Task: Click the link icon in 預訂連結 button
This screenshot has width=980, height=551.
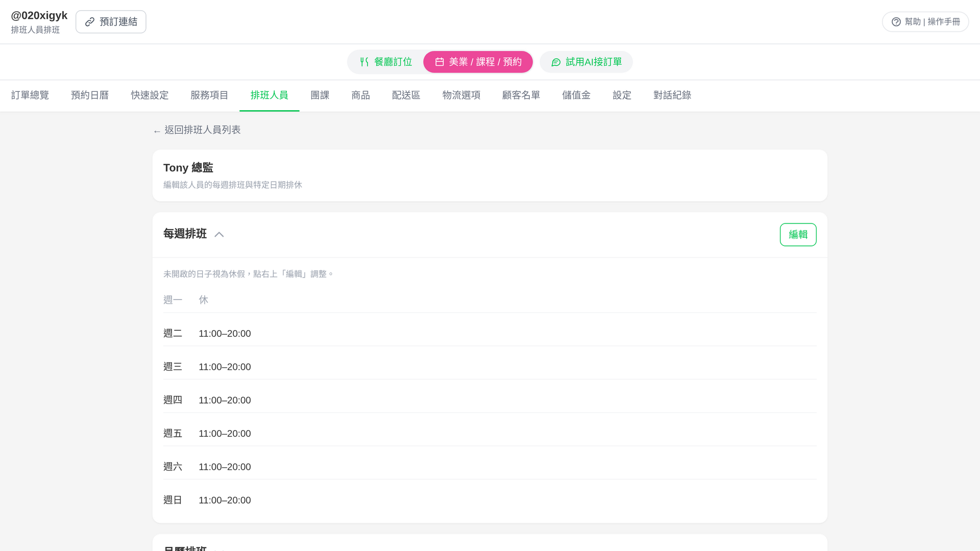Action: tap(90, 22)
